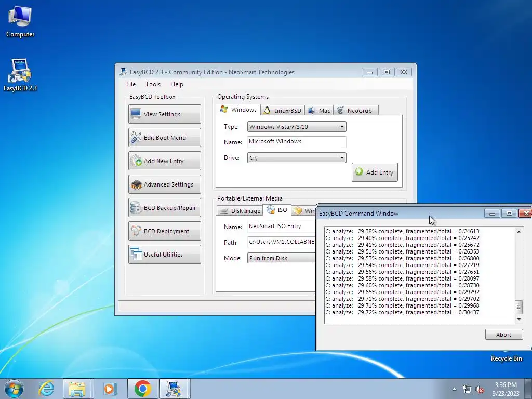The width and height of the screenshot is (532, 399).
Task: Launch the EasyBCD 2.3 desktop shortcut
Action: pyautogui.click(x=20, y=75)
